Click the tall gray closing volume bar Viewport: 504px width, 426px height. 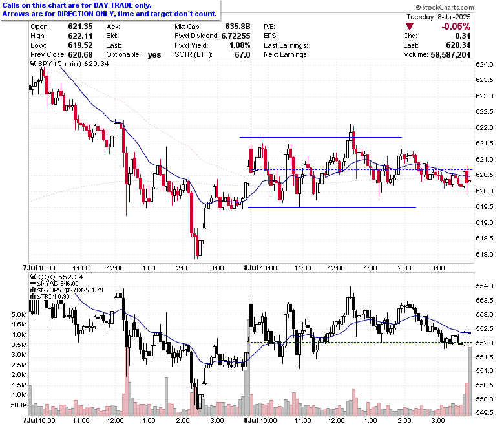click(470, 381)
